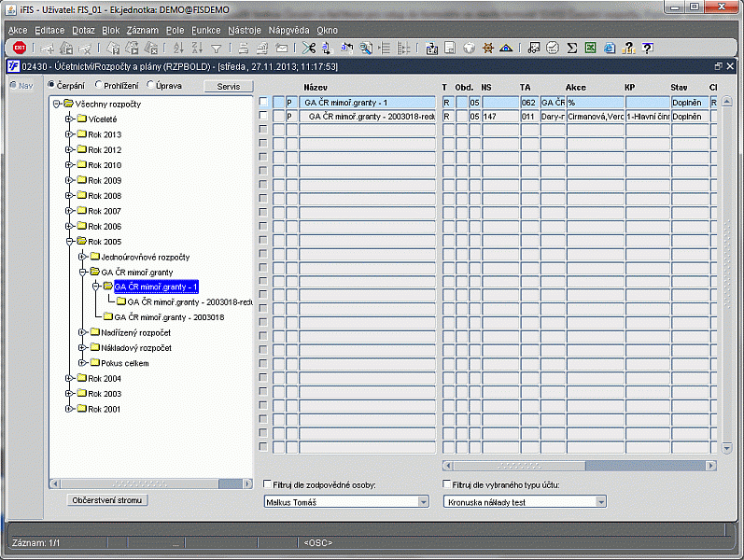Enable Filtruj dle vybraného typu účtu checkbox
744x560 pixels.
pos(446,485)
